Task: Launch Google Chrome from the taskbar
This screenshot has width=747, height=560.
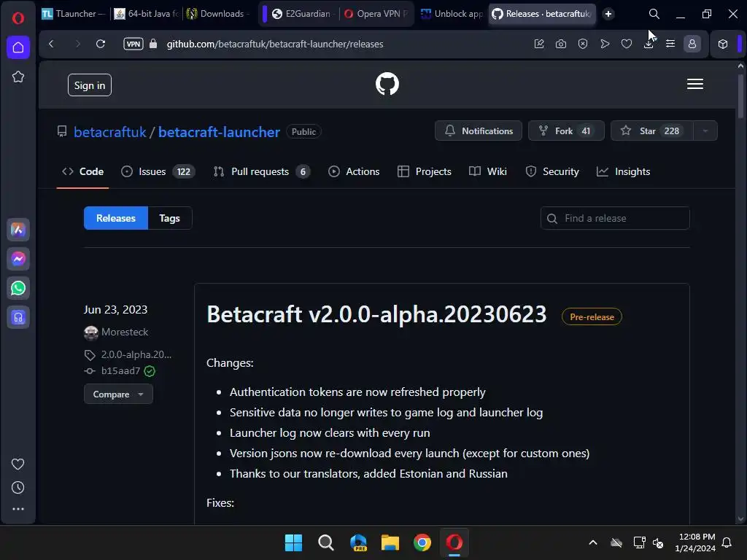Action: 422,542
